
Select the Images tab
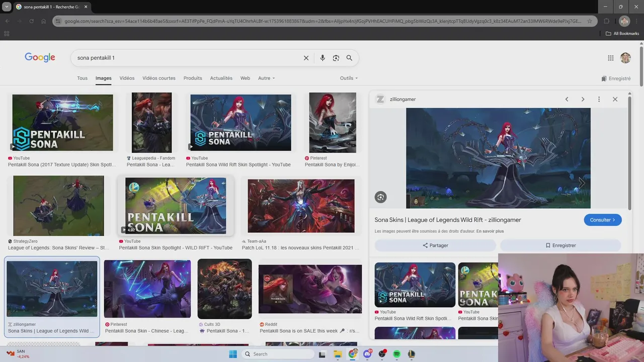click(104, 78)
